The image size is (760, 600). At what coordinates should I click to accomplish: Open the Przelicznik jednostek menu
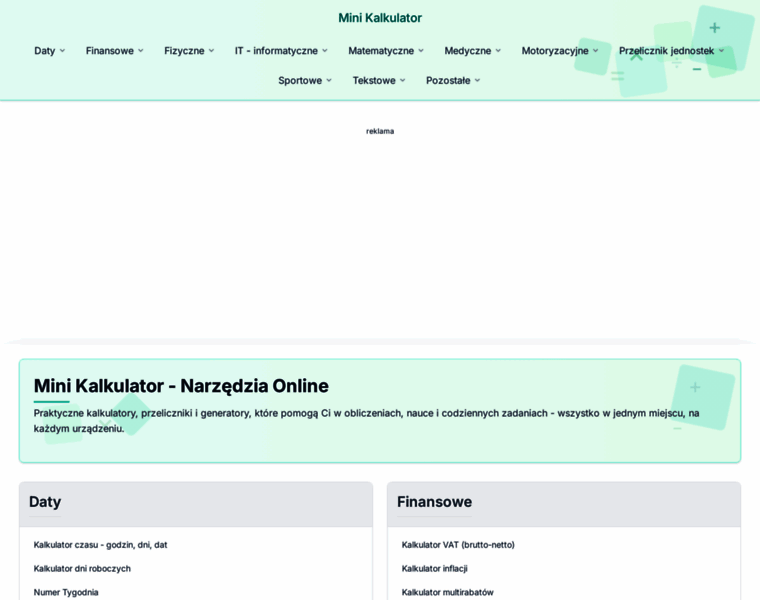point(671,51)
